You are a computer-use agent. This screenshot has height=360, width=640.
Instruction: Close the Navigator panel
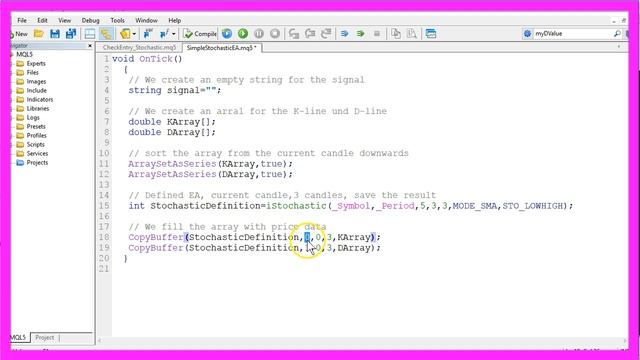90,46
